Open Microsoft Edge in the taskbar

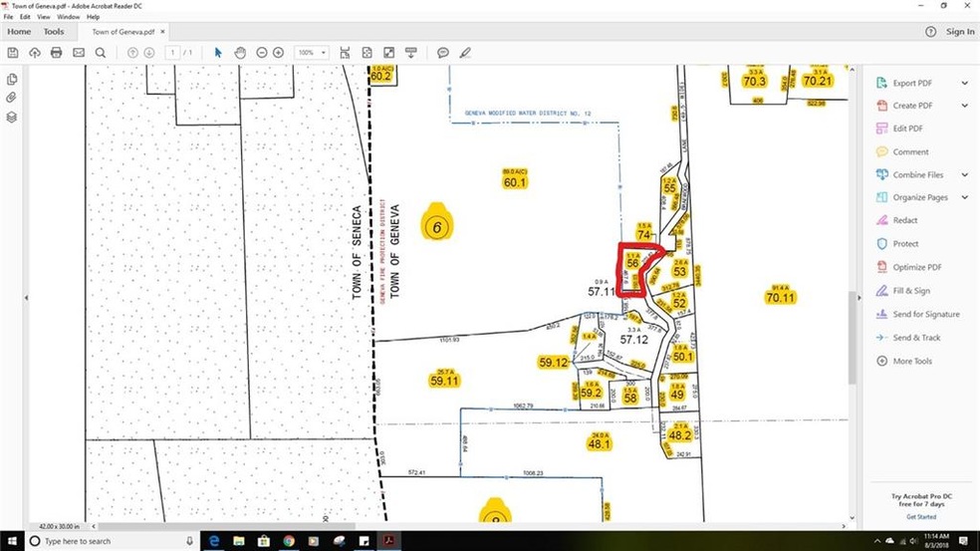tap(214, 541)
